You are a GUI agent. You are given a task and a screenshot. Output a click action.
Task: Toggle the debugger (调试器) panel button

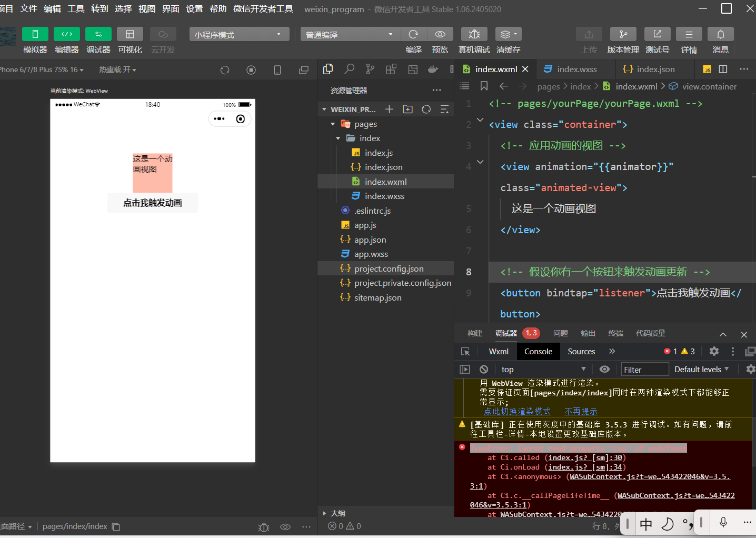coord(98,34)
